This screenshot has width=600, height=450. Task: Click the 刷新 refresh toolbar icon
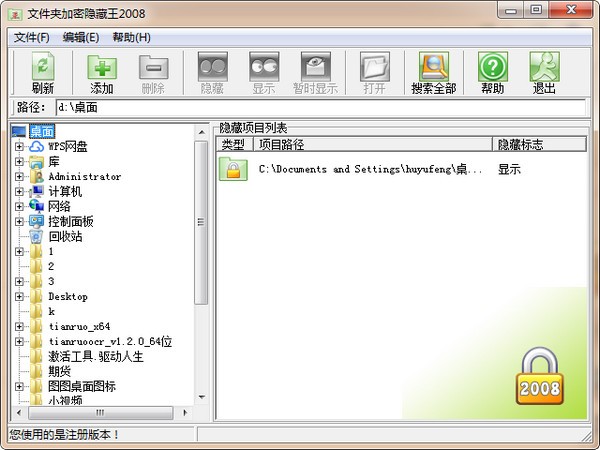[x=42, y=67]
